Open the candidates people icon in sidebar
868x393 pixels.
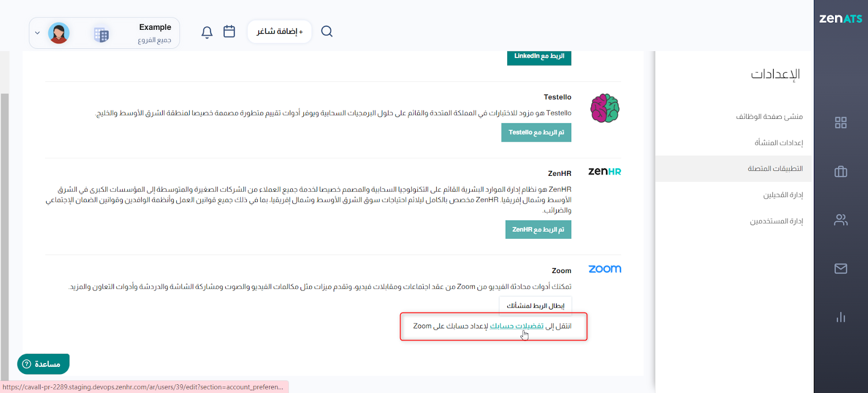841,220
